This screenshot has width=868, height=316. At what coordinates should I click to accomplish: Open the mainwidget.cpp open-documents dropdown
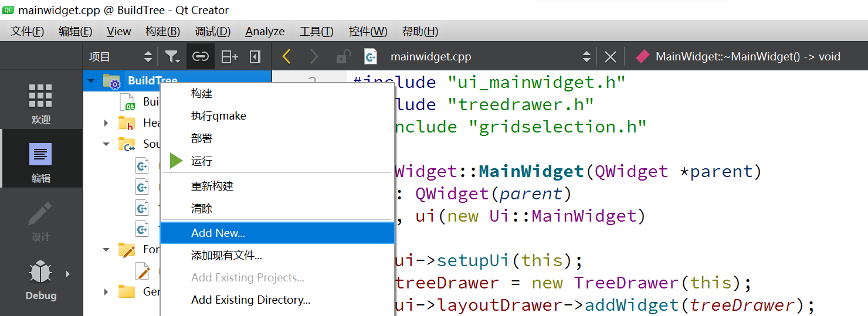coord(586,57)
